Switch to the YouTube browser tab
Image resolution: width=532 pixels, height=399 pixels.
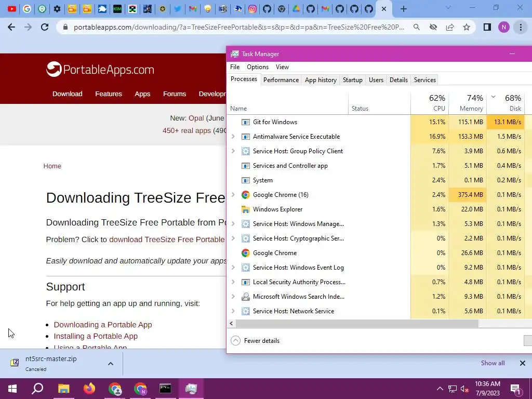pyautogui.click(x=12, y=9)
